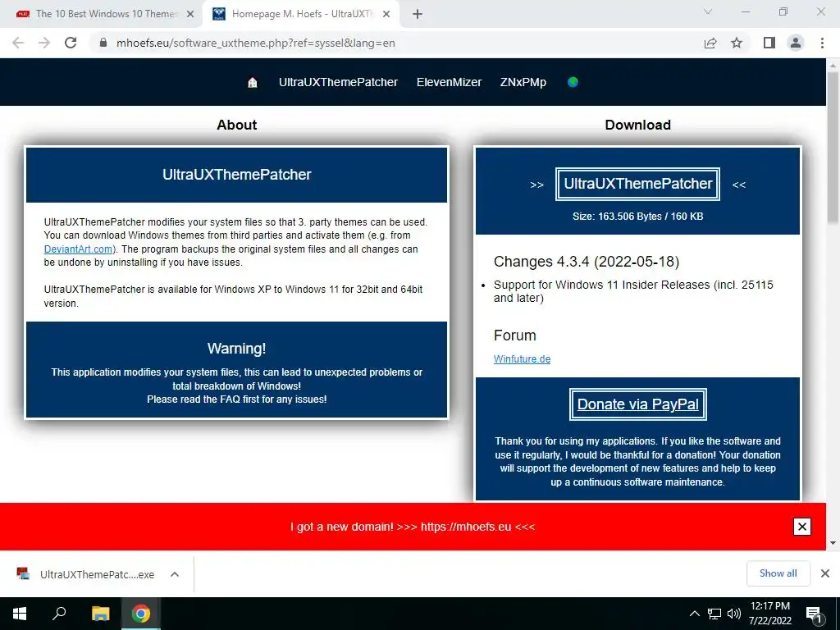Close the 10 Best Windows 10 Themes tab
This screenshot has width=840, height=630.
[x=190, y=14]
